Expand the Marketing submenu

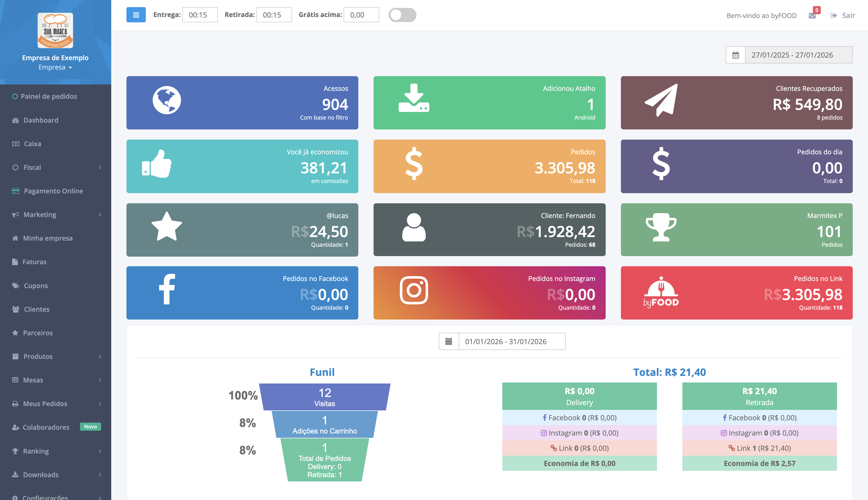pos(40,214)
